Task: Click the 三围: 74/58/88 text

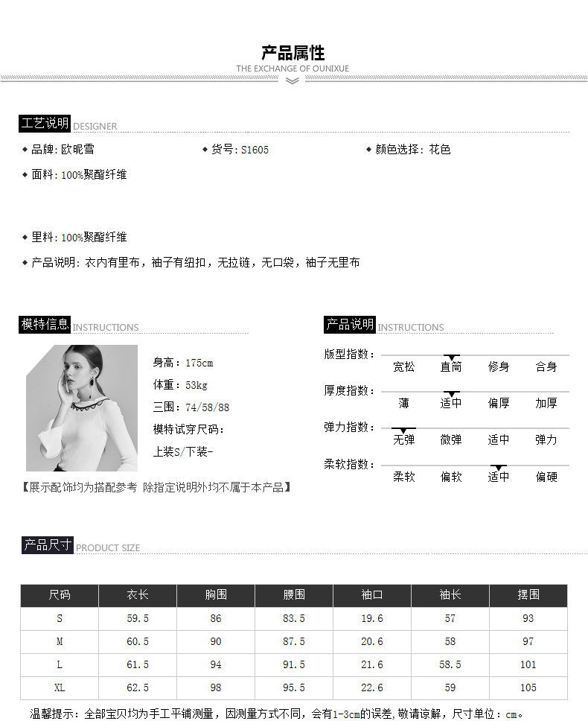Action: click(191, 407)
